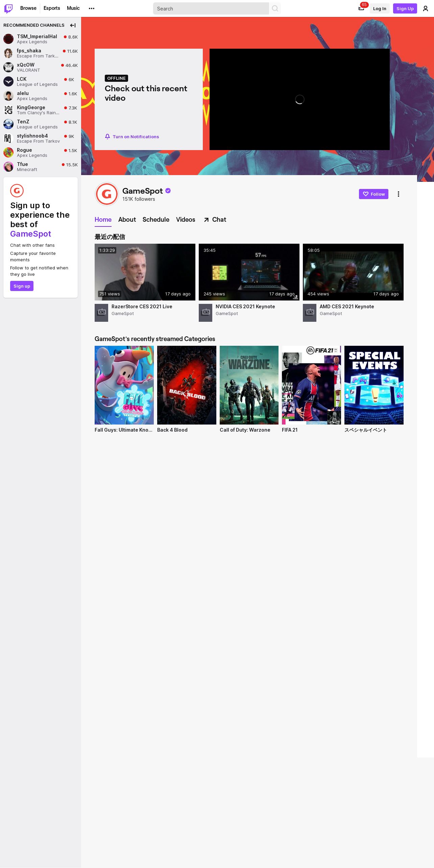434x868 pixels.
Task: Click Call of Duty: Warzone category label
Action: coord(245,430)
